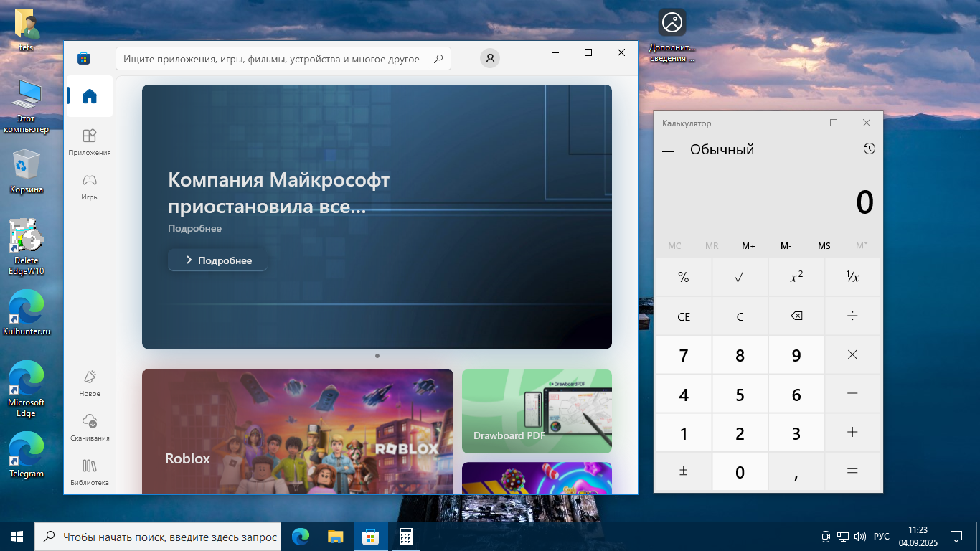Open calculator history icon

click(x=869, y=149)
